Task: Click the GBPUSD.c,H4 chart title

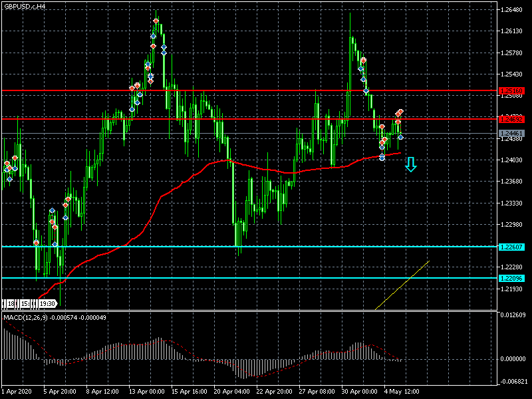Action: pyautogui.click(x=25, y=6)
